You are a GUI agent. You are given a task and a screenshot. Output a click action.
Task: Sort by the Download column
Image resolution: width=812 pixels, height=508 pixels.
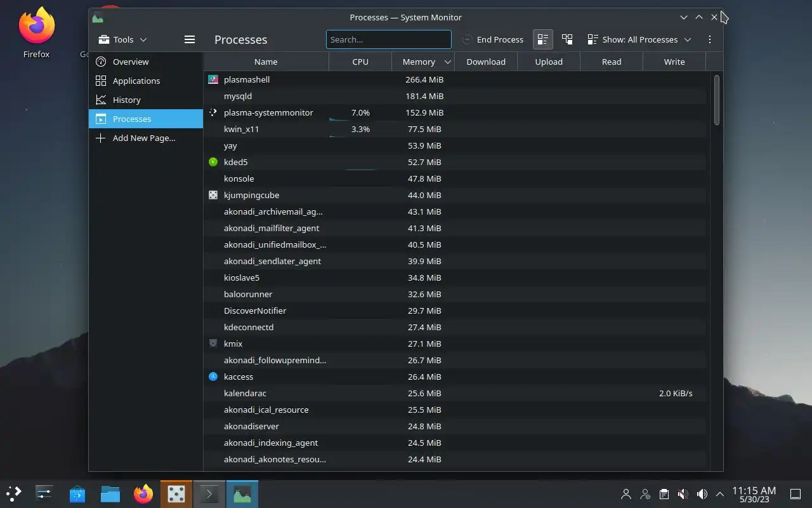click(x=486, y=62)
